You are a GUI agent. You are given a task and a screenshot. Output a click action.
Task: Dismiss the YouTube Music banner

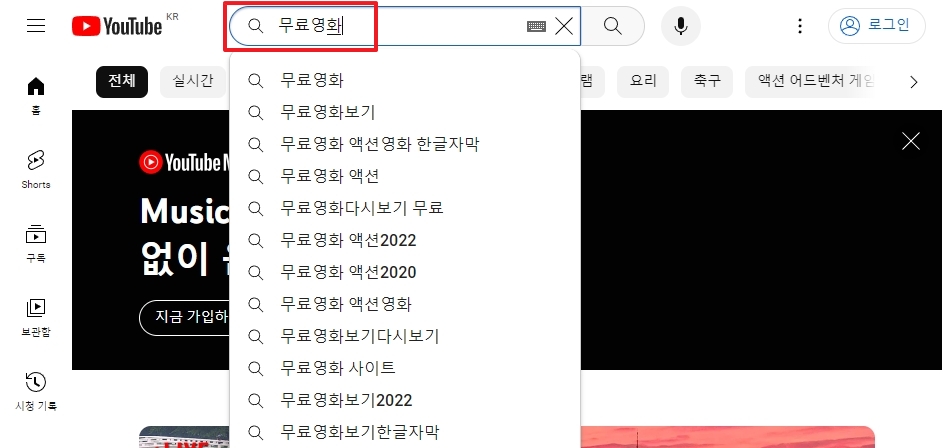(x=910, y=142)
